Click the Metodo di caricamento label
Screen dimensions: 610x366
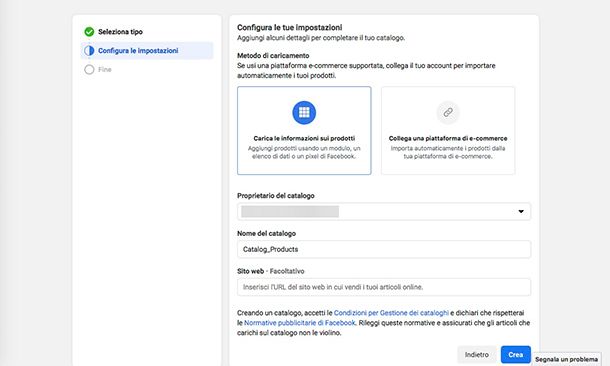[273, 56]
